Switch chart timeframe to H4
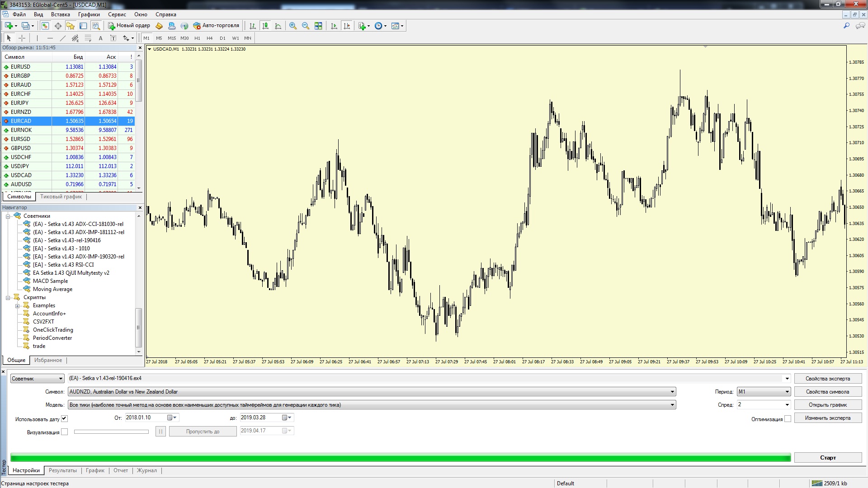The image size is (868, 488). pyautogui.click(x=210, y=38)
